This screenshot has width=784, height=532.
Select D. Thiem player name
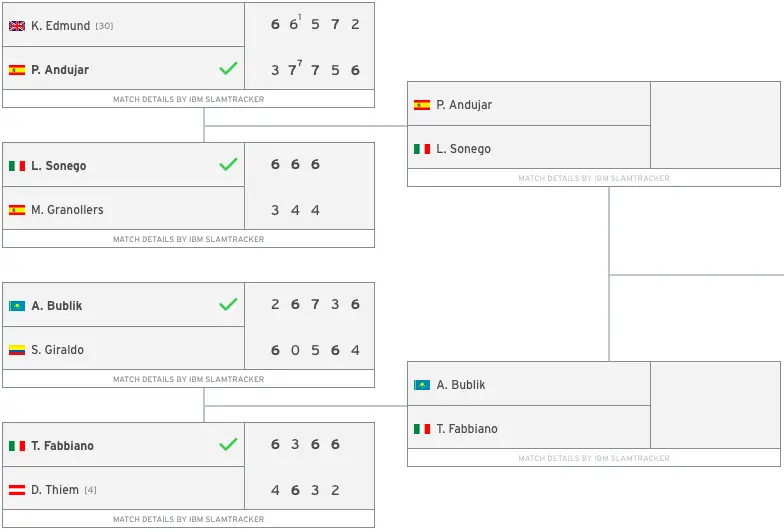(55, 490)
